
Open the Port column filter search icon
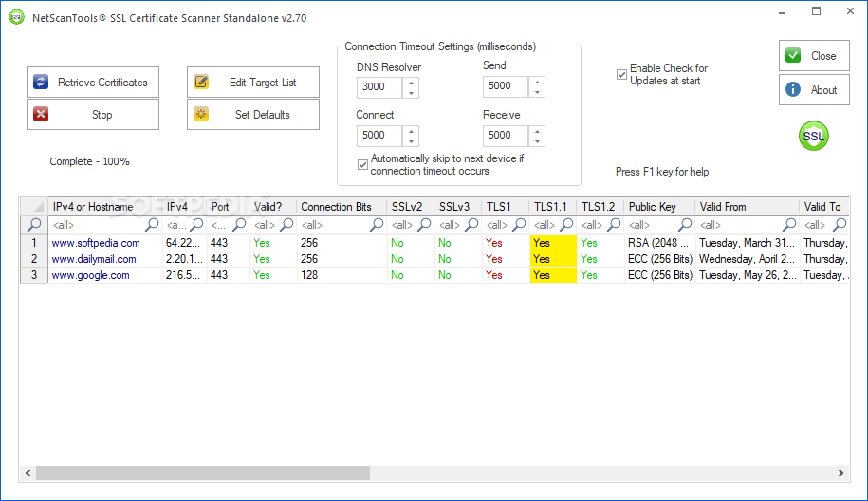click(x=239, y=225)
